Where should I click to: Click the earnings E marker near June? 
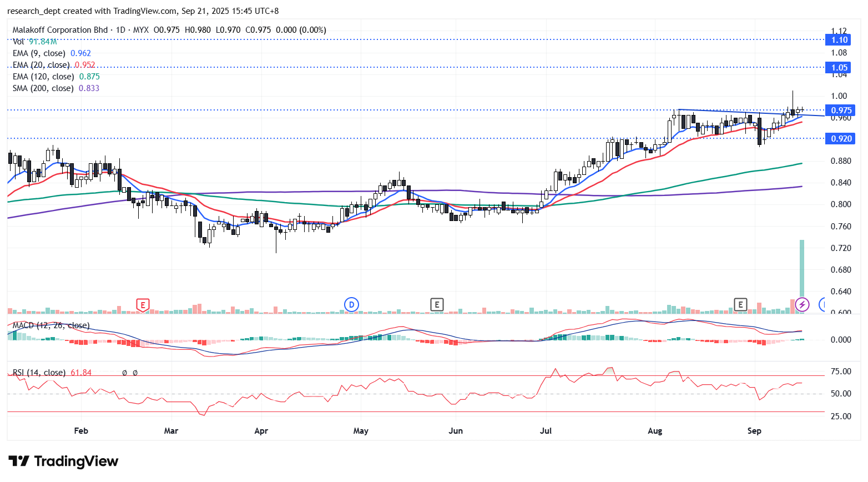coord(437,304)
